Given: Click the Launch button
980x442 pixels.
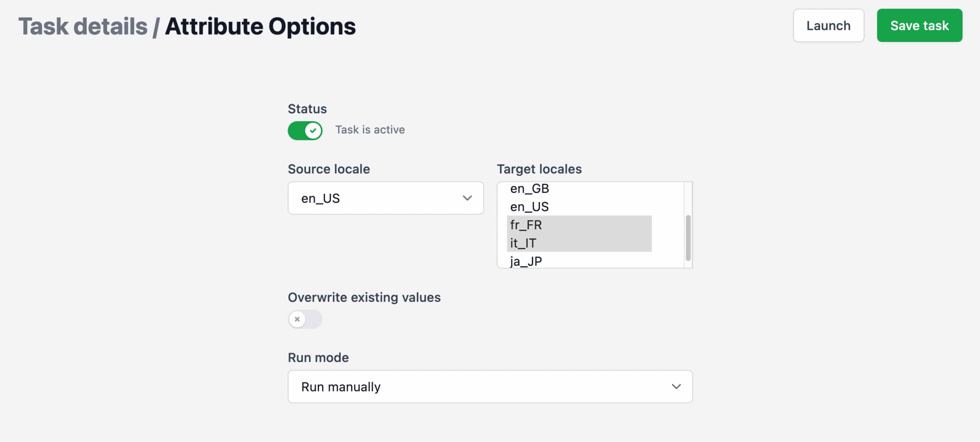Looking at the screenshot, I should [828, 26].
